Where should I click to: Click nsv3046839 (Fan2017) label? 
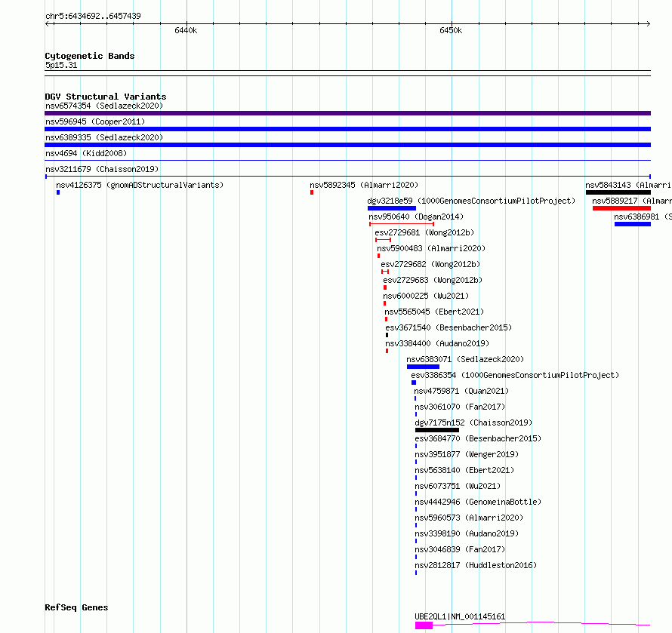pos(460,549)
